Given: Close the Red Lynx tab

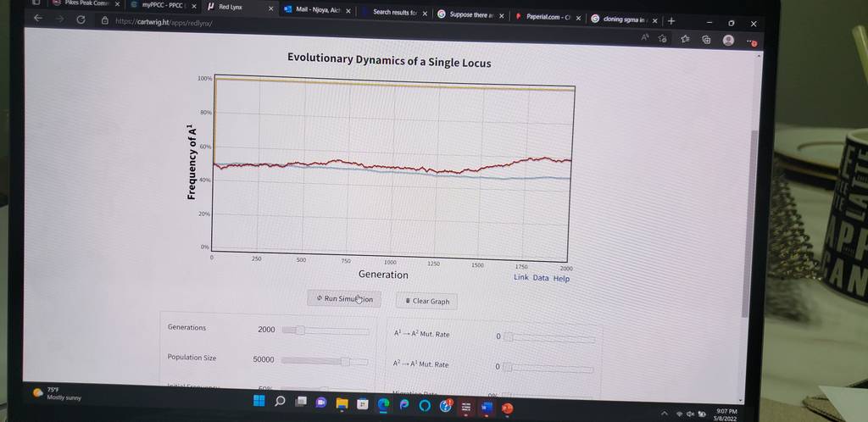Looking at the screenshot, I should tap(270, 8).
